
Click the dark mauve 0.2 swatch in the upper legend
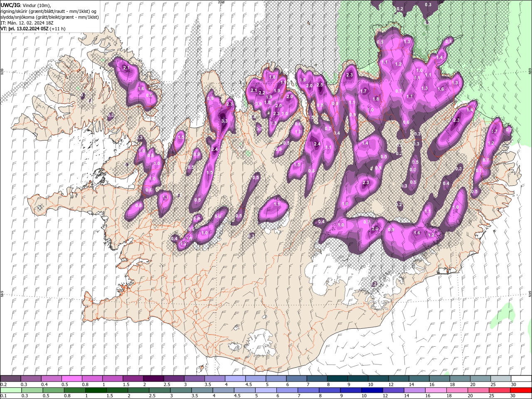point(10,379)
